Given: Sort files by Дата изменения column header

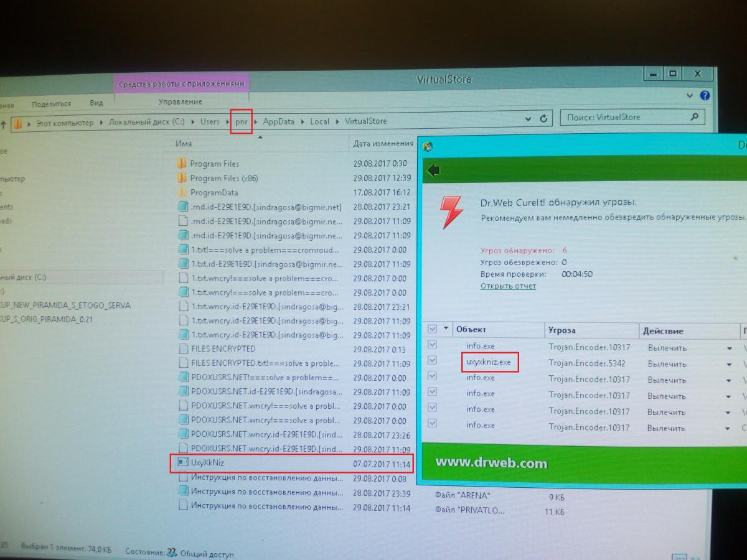Looking at the screenshot, I should [x=382, y=144].
